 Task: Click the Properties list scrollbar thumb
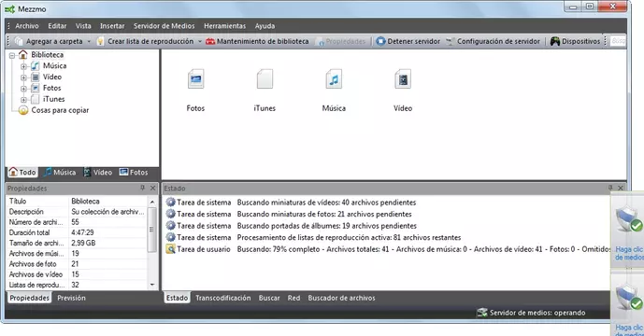pyautogui.click(x=152, y=230)
